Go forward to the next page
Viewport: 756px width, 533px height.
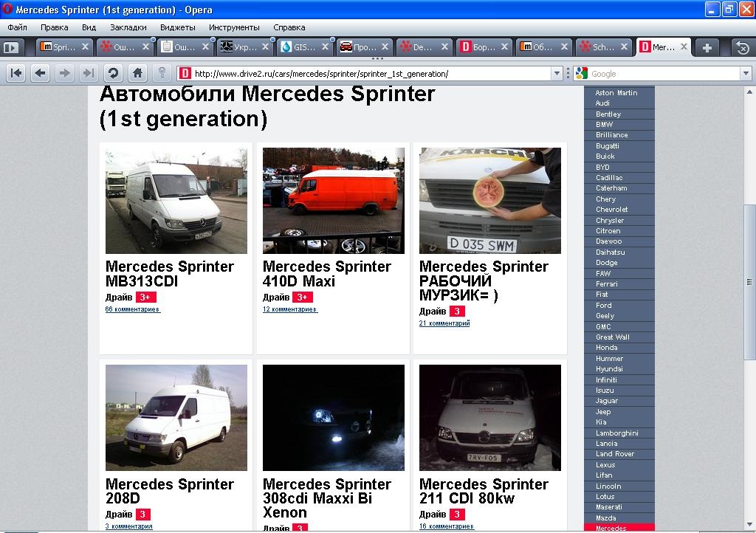64,73
